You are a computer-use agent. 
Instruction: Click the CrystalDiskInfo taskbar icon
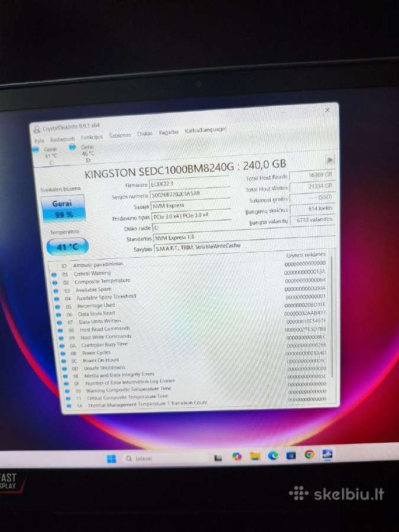tap(327, 454)
